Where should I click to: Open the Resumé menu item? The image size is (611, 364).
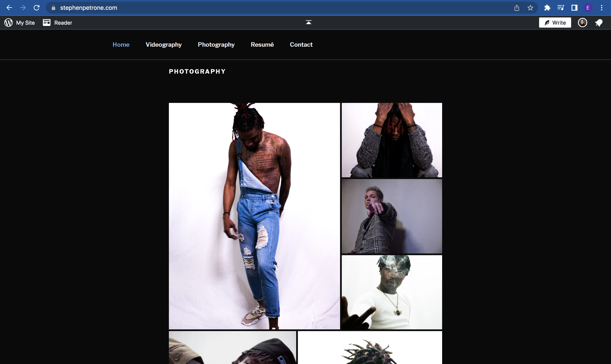coord(262,45)
